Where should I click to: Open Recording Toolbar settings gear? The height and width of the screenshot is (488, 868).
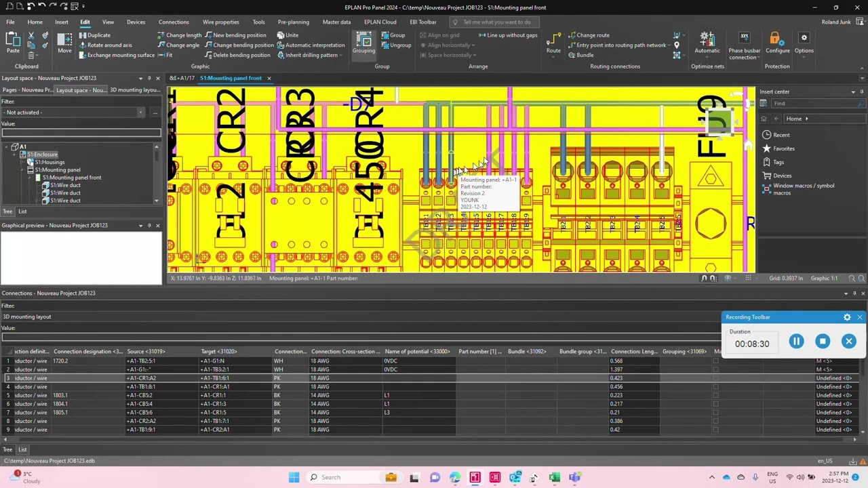tap(847, 317)
